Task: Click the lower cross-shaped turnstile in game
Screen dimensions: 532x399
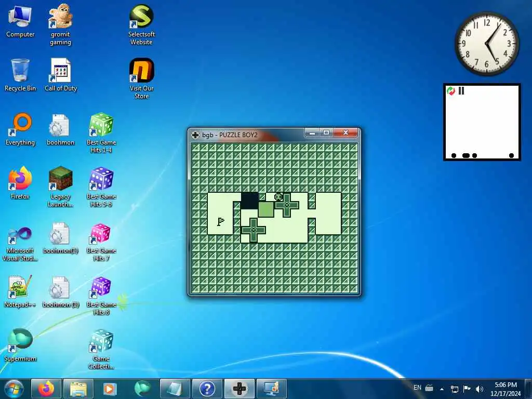Action: 254,230
